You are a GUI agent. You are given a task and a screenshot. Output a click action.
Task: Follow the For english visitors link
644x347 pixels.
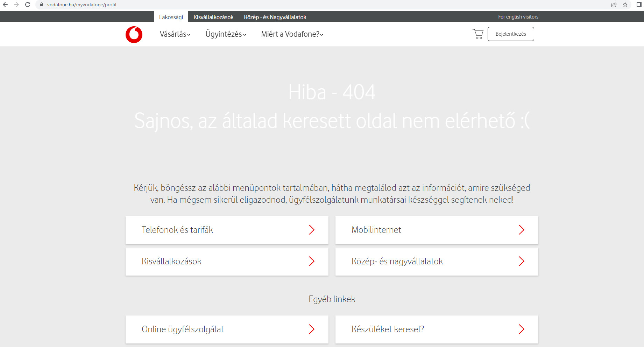tap(518, 17)
